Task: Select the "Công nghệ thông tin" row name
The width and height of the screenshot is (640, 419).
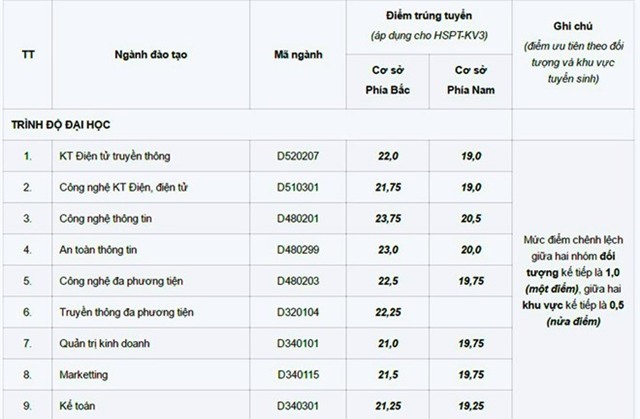Action: point(108,218)
